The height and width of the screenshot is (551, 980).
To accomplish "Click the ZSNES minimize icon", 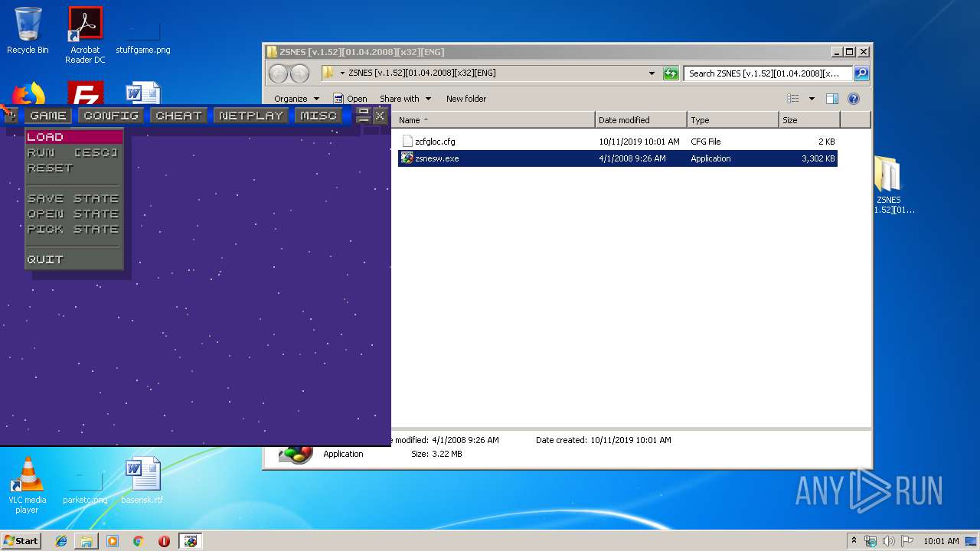I will (x=364, y=116).
